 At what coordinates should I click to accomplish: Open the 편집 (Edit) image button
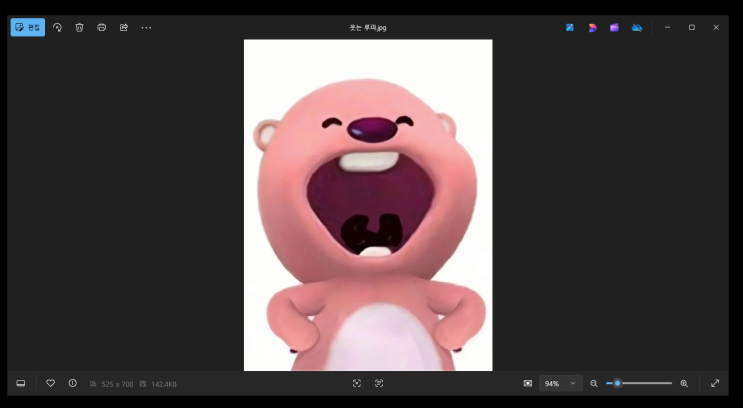[28, 27]
